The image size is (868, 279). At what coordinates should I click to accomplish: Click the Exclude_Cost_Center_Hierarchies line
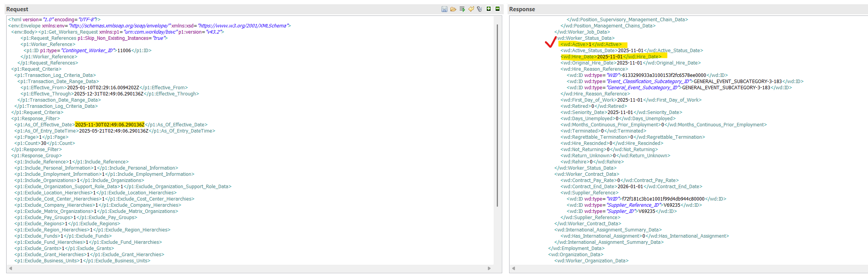point(104,199)
